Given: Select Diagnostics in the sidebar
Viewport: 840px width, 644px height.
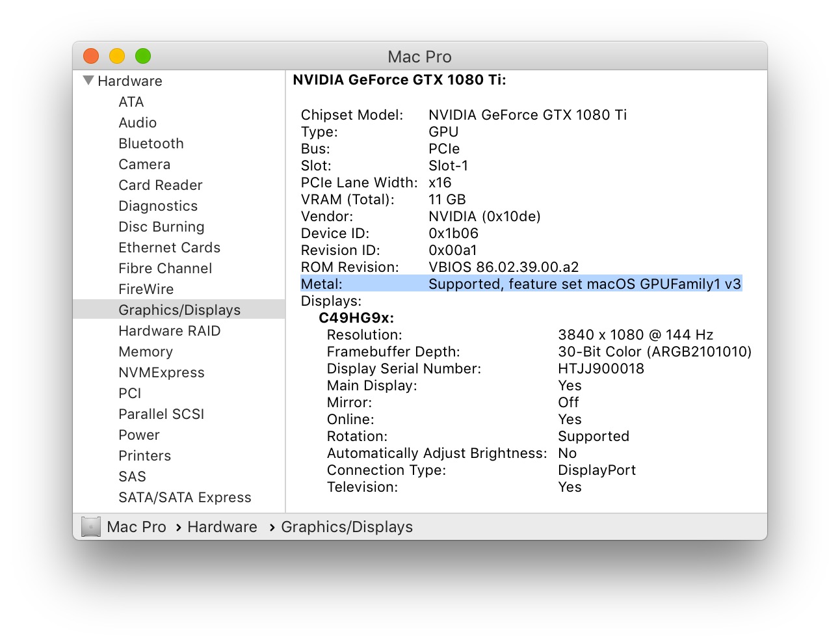Looking at the screenshot, I should (x=158, y=206).
